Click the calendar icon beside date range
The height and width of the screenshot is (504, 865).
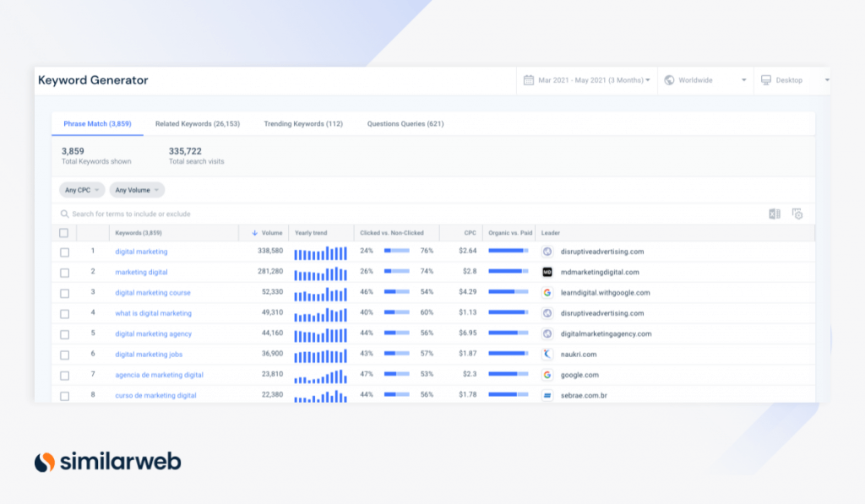529,80
